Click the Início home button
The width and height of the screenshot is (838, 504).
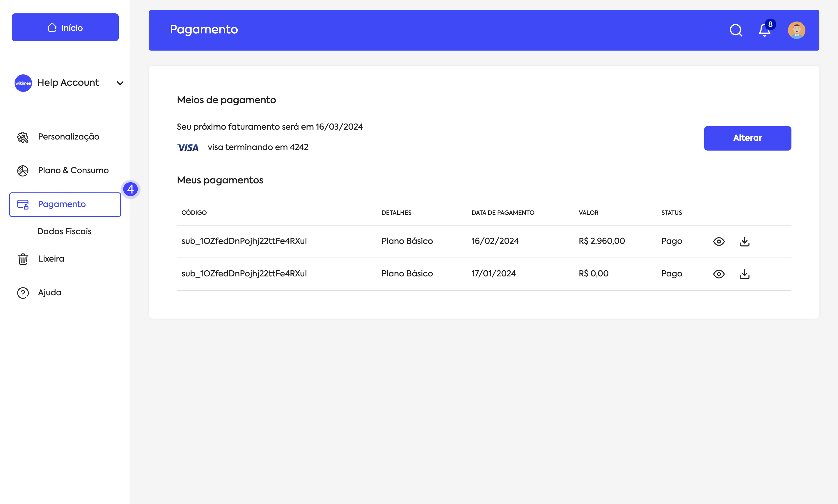[x=65, y=28]
